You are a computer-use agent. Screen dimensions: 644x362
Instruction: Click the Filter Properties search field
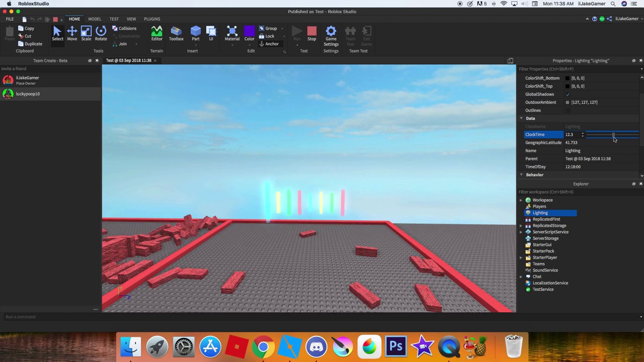(x=579, y=69)
